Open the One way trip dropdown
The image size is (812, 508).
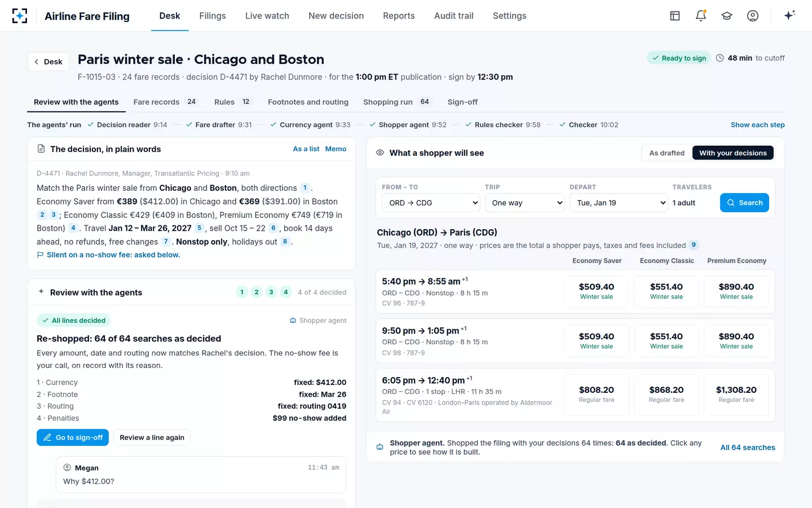[x=524, y=203]
